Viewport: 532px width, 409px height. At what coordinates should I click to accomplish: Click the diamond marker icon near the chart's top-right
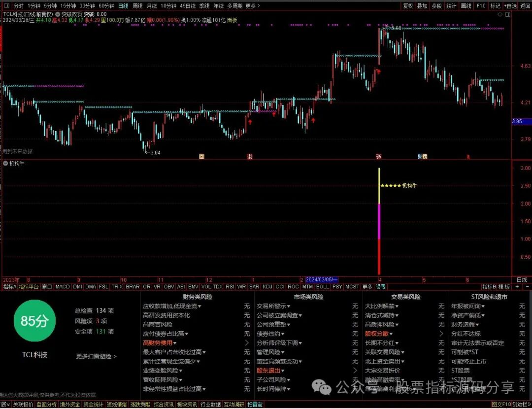500,14
